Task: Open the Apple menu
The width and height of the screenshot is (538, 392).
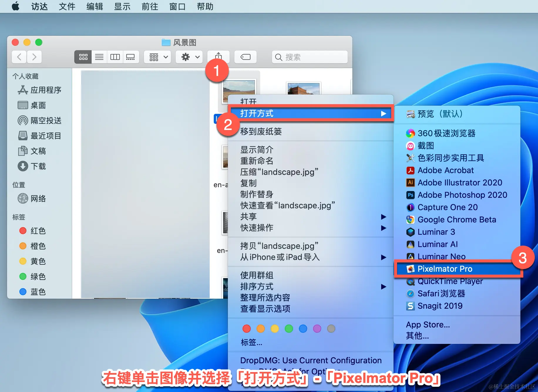Action: tap(15, 6)
